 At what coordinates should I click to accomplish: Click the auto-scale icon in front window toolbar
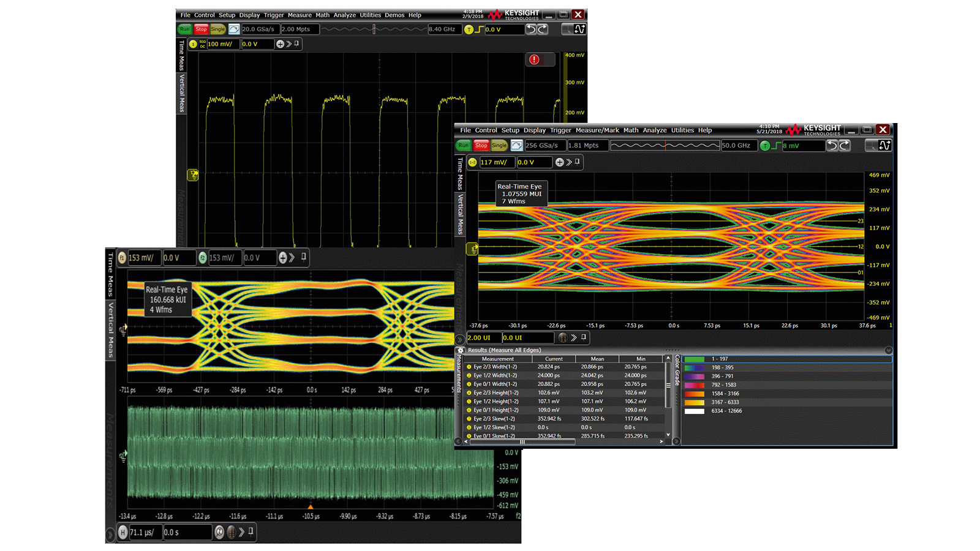516,145
